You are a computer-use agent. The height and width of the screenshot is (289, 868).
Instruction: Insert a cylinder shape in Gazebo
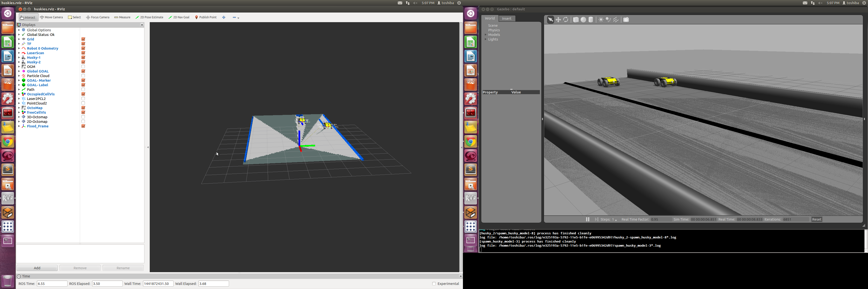coord(591,20)
